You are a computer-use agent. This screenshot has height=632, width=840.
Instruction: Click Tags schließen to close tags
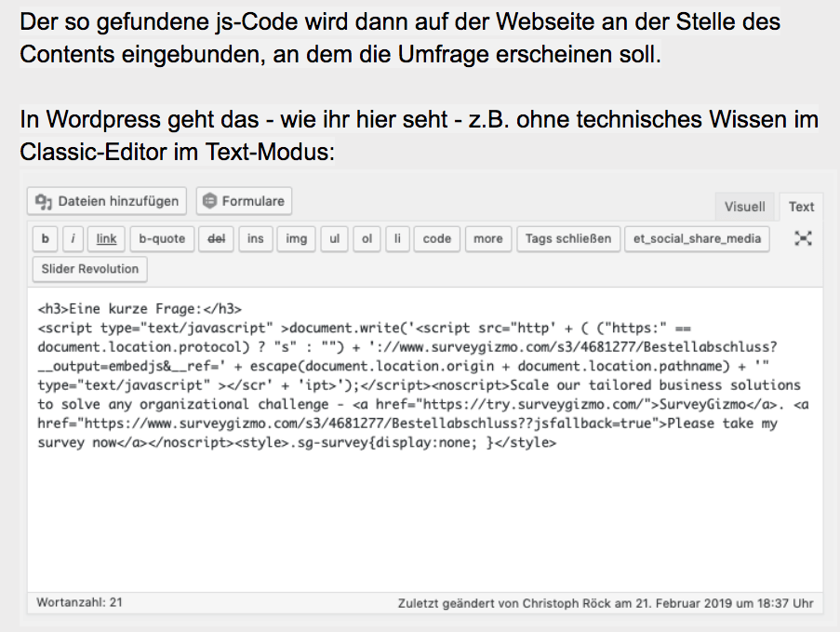(x=567, y=238)
